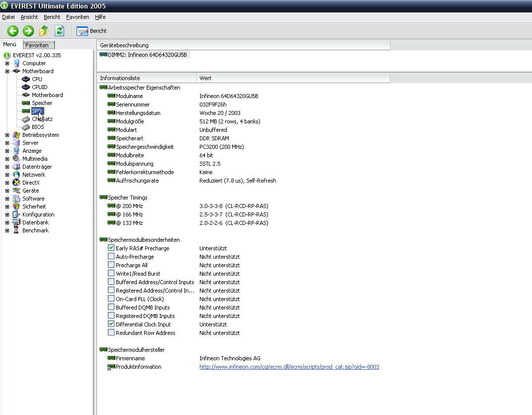
Task: Open the Favoriten menu in menu bar
Action: point(78,17)
